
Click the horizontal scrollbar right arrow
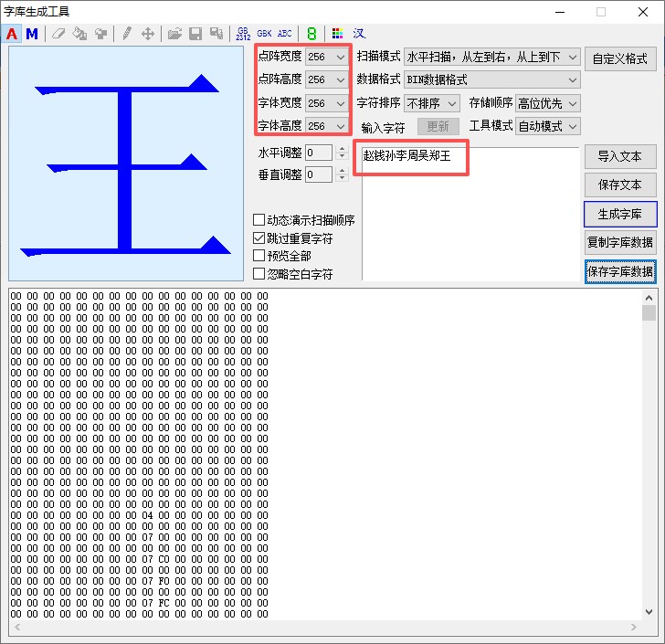coord(634,627)
